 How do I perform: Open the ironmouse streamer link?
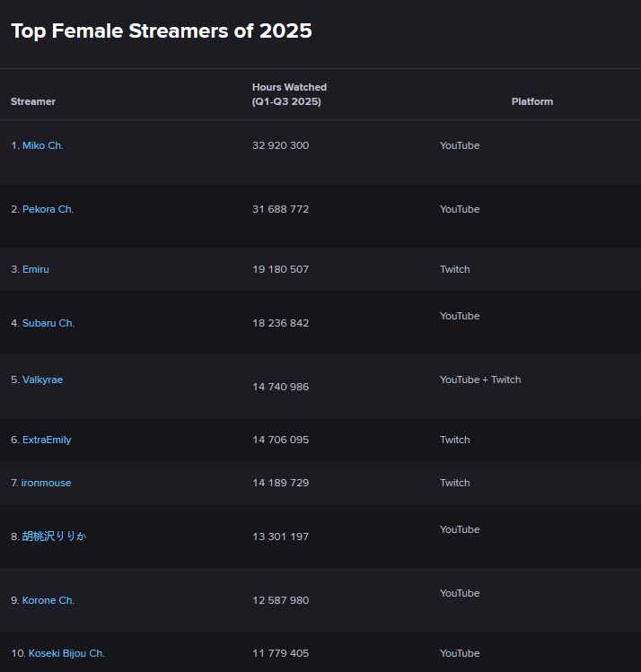(x=47, y=483)
